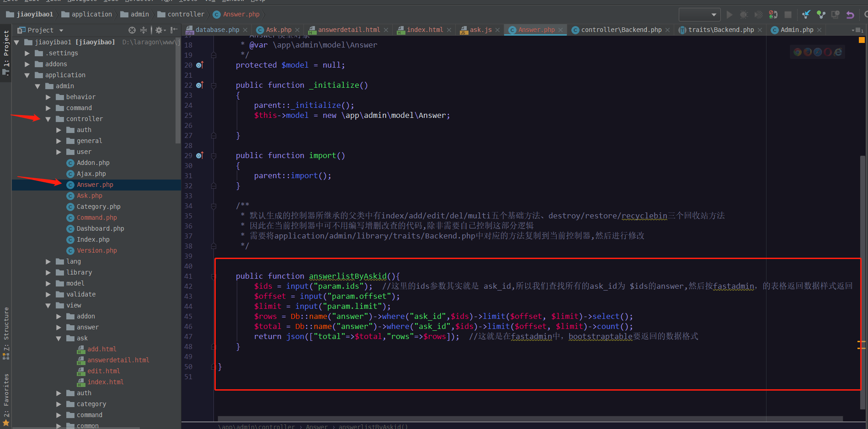The image size is (868, 429).
Task: Collapse the application folder arrow
Action: pos(27,75)
